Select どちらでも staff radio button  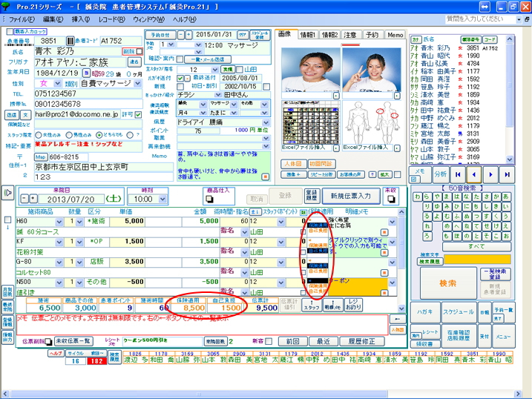[99, 135]
